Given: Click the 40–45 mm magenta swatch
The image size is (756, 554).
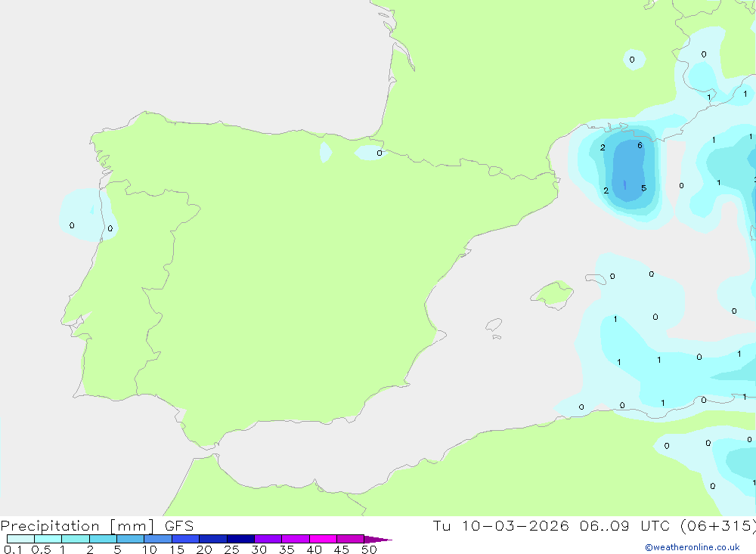Looking at the screenshot, I should [x=323, y=539].
